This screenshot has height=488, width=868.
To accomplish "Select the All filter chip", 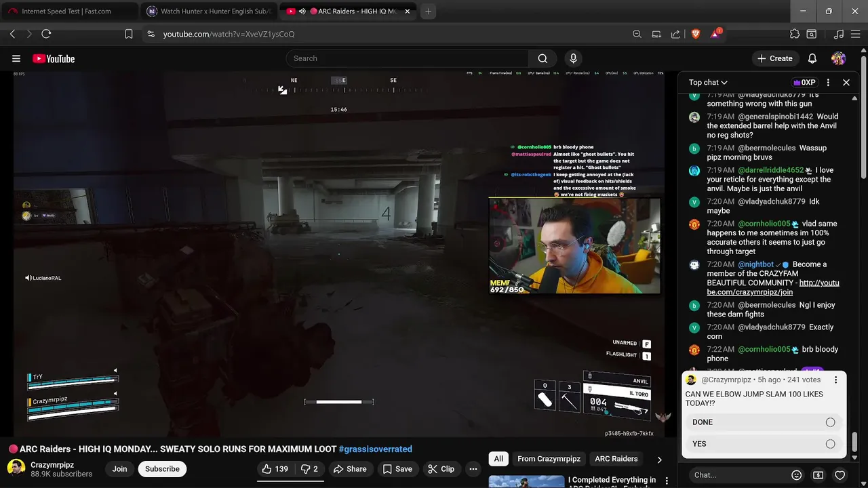I will [x=498, y=459].
